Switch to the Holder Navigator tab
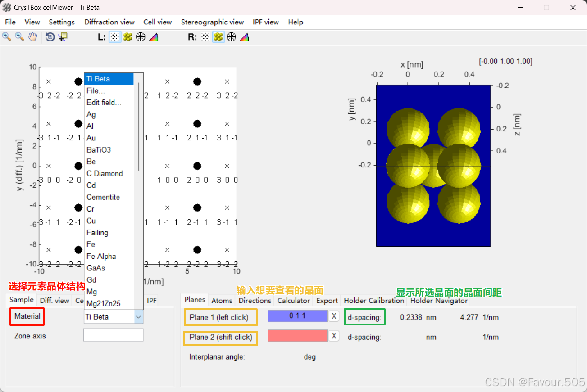The image size is (587, 392). 439,301
